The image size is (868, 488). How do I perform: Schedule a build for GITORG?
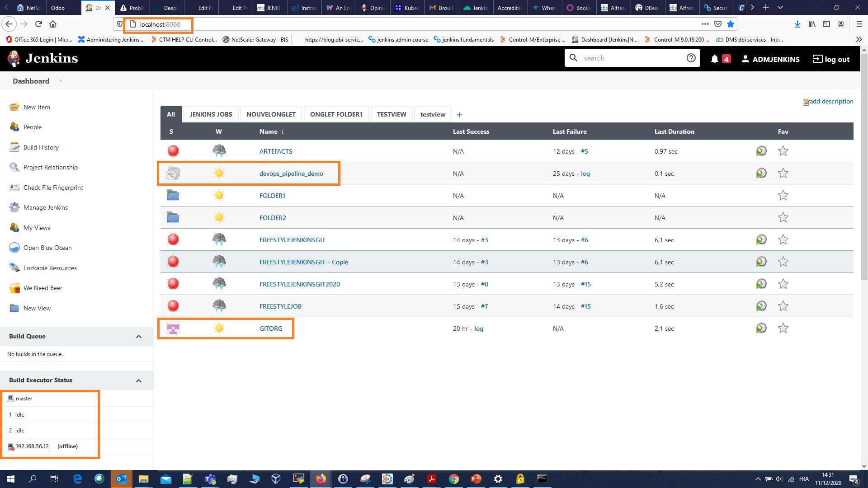(x=761, y=328)
